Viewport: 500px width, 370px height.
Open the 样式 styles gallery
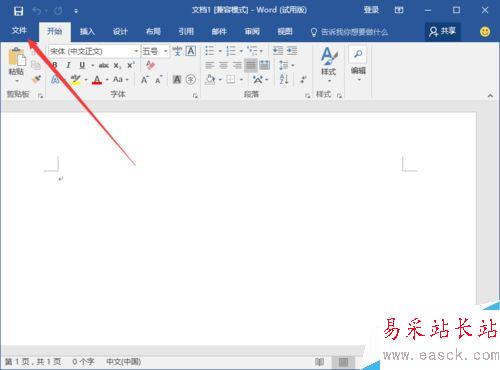[x=329, y=65]
